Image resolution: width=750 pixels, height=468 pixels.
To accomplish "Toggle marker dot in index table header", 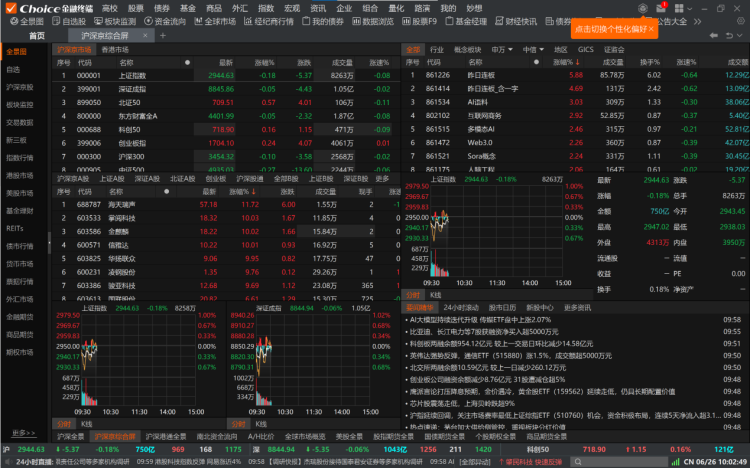I will [x=187, y=62].
